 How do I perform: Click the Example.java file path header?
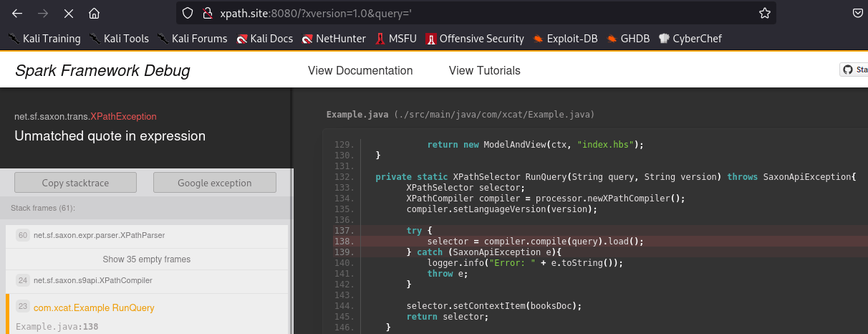(x=460, y=115)
